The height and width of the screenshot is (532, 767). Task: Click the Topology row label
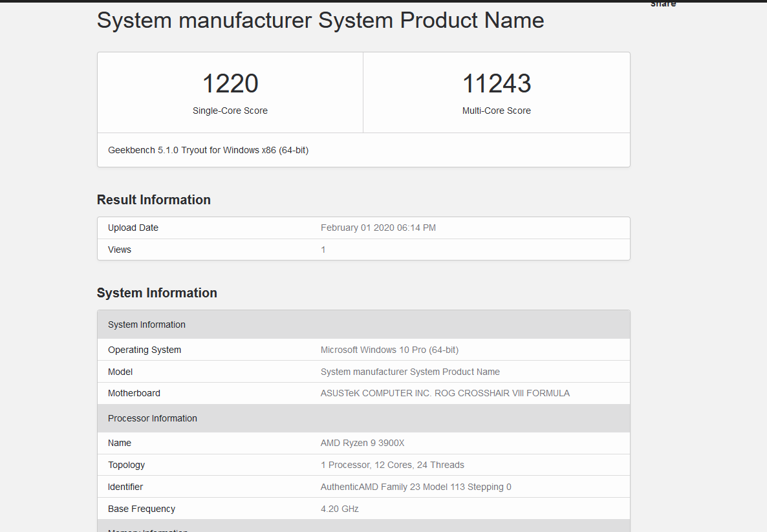tap(126, 465)
